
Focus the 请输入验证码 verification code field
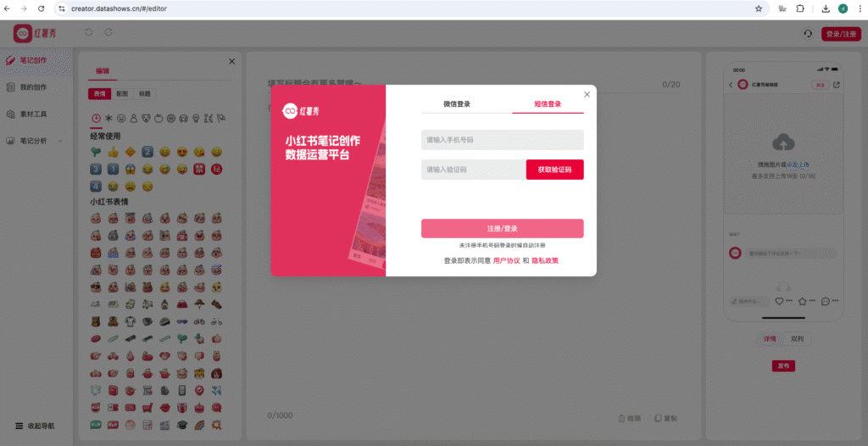coord(473,170)
